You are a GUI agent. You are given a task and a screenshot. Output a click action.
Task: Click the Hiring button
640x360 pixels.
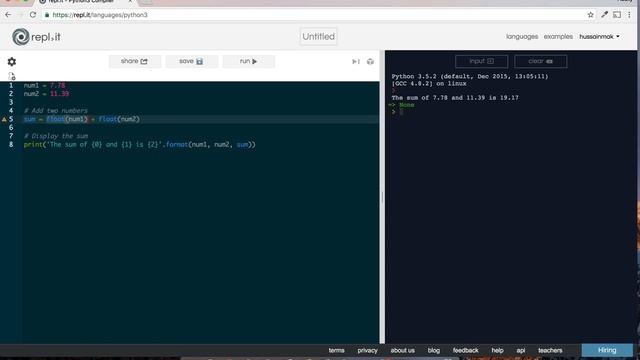coord(607,350)
